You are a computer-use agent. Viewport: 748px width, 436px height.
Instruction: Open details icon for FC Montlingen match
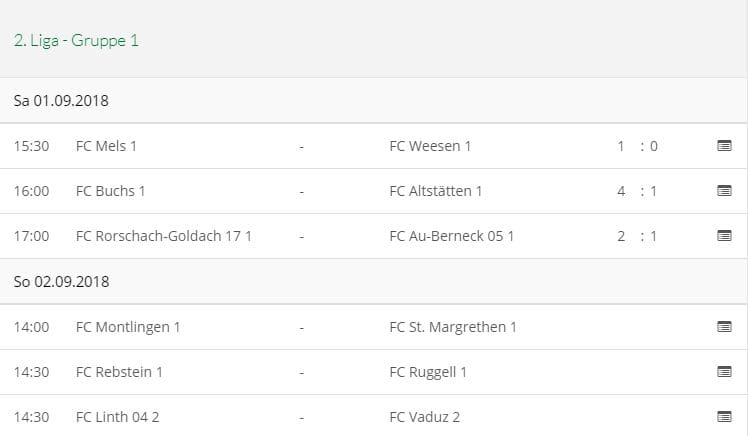click(724, 327)
